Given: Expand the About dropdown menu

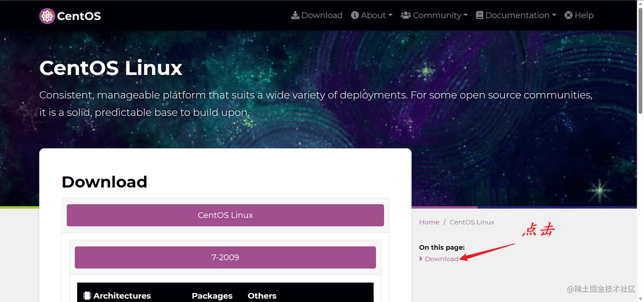Looking at the screenshot, I should pos(371,15).
